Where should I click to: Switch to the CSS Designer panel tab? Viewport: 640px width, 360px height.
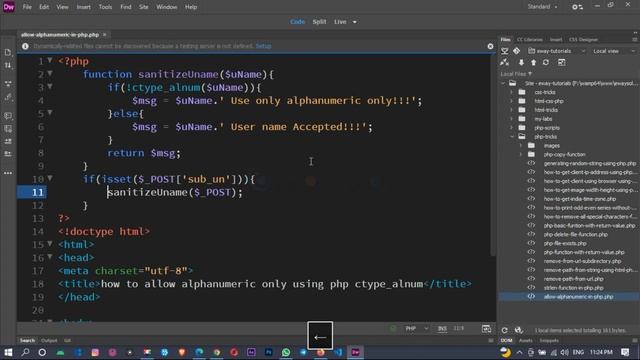583,40
